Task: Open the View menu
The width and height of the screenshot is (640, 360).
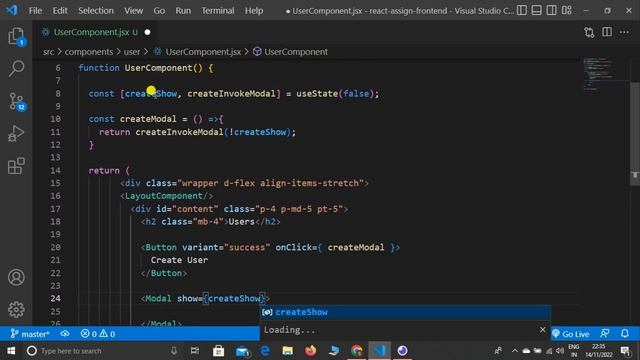Action: point(133,11)
